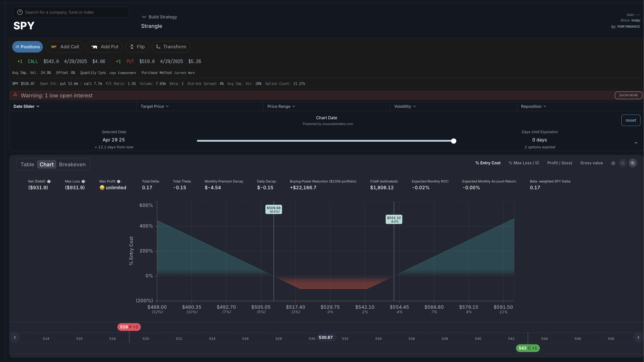Zoom out the chart with magnifier minus

pyautogui.click(x=623, y=163)
